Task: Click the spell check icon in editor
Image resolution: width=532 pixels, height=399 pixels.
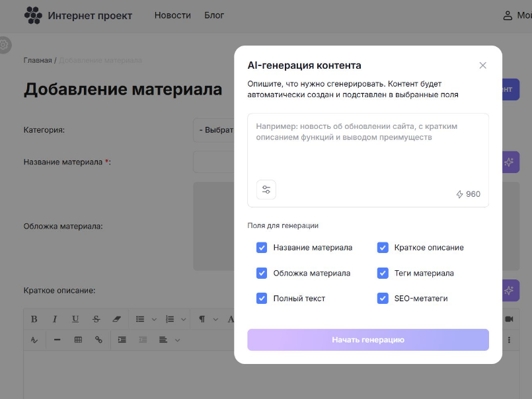Action: tap(34, 340)
